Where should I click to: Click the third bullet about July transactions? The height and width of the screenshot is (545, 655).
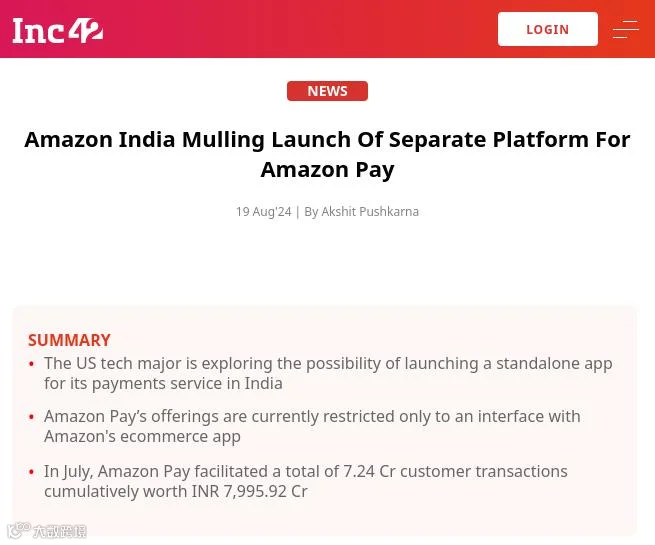305,481
